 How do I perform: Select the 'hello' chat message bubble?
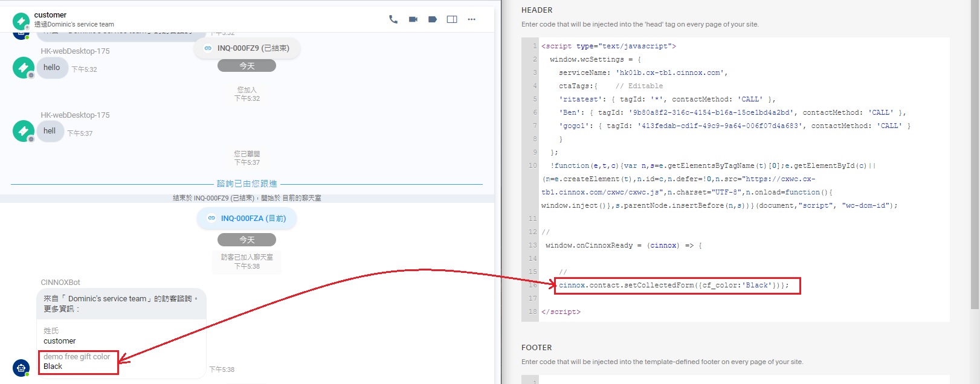(52, 68)
